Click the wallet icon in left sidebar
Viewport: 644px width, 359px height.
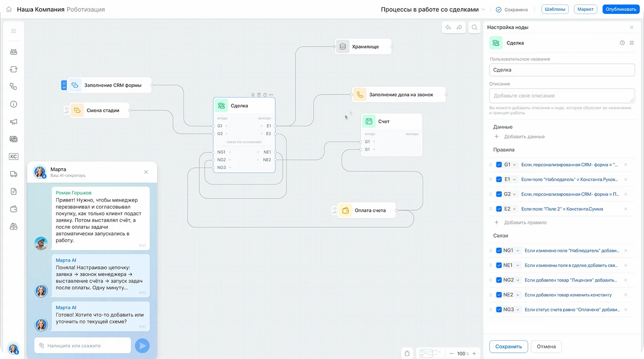point(13,209)
